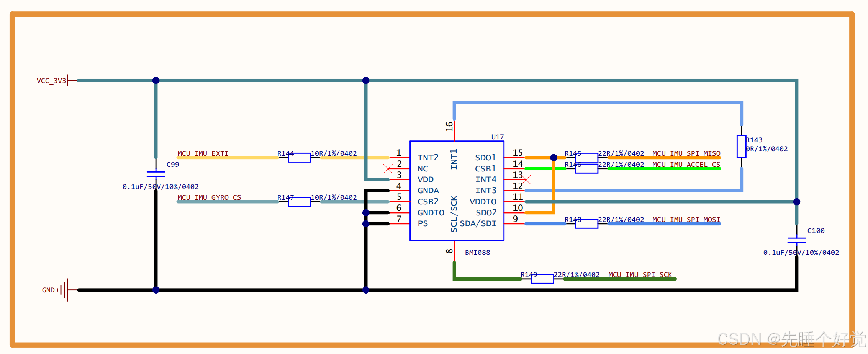Select the VDD pin label
The image size is (868, 354).
tap(426, 179)
